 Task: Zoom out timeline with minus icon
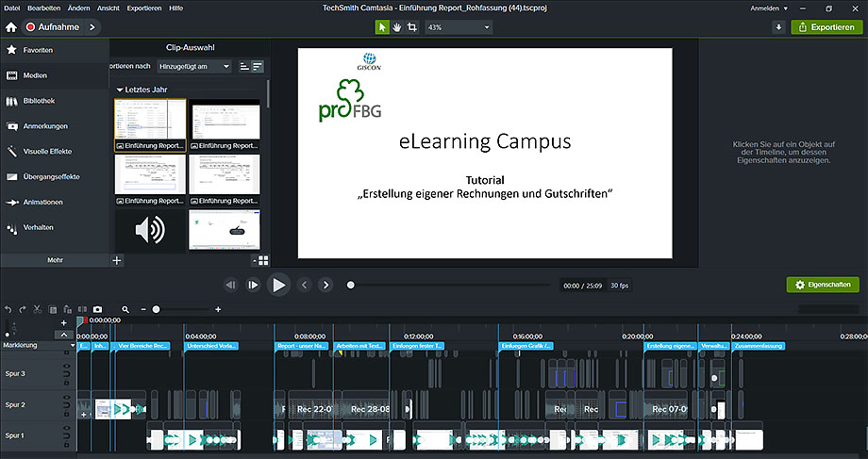[x=143, y=310]
